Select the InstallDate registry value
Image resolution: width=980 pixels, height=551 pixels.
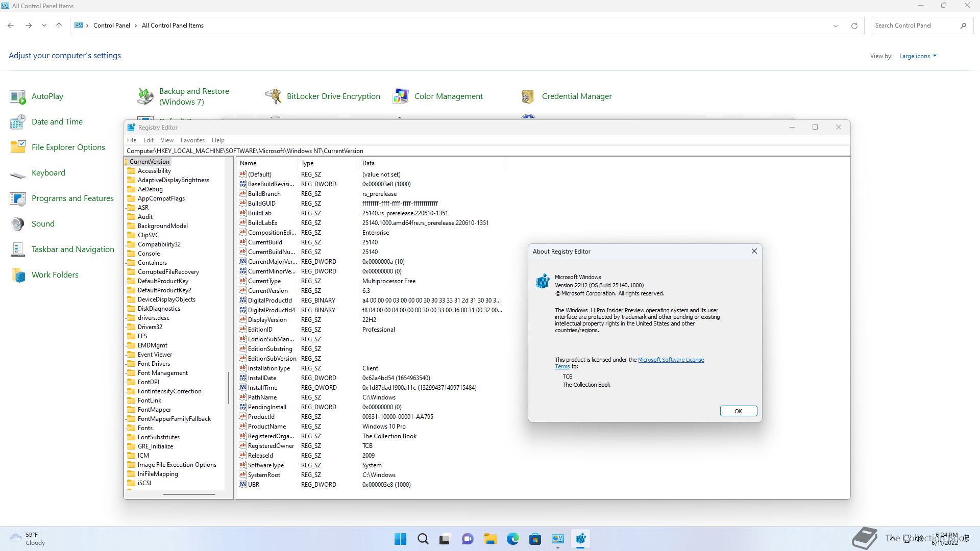tap(262, 378)
